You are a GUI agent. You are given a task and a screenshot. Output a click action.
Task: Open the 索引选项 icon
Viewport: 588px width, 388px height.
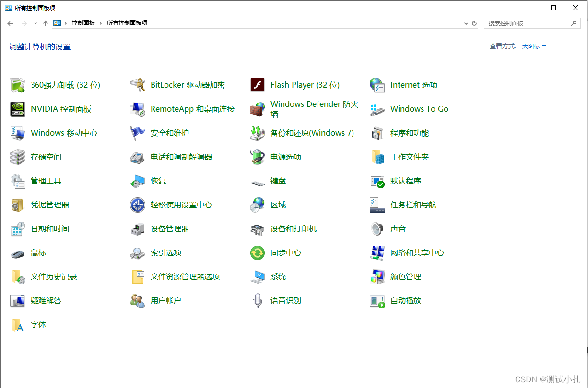pos(138,252)
